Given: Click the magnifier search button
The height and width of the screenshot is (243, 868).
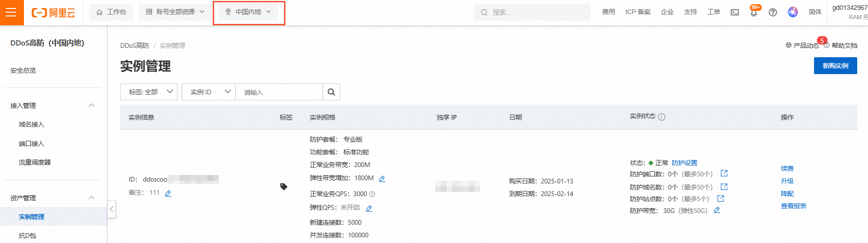Looking at the screenshot, I should point(331,92).
